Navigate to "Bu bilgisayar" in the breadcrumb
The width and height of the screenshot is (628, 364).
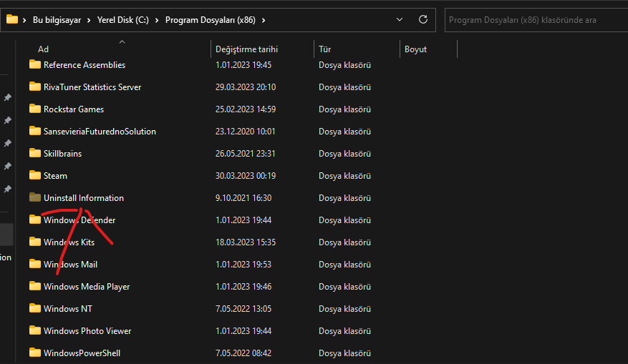tap(59, 20)
